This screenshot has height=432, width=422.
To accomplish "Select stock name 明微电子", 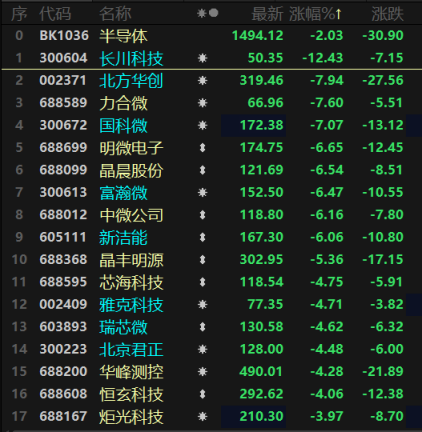I will pyautogui.click(x=131, y=148).
